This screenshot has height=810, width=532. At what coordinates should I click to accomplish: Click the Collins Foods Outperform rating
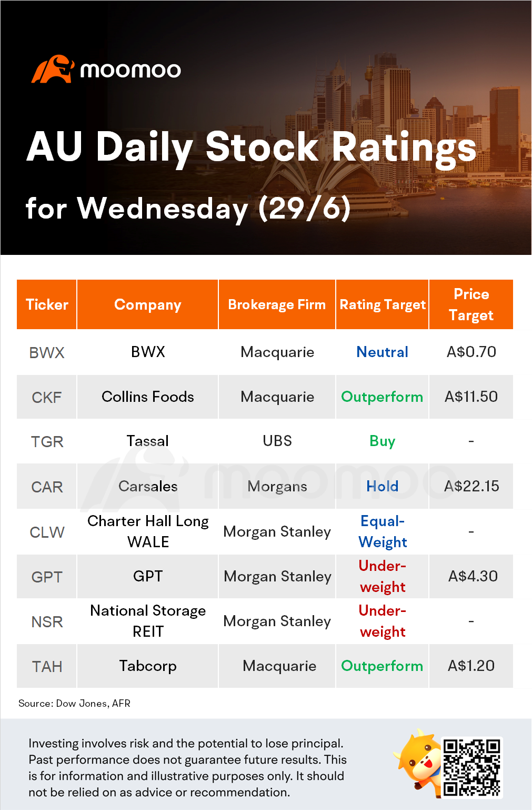point(383,397)
